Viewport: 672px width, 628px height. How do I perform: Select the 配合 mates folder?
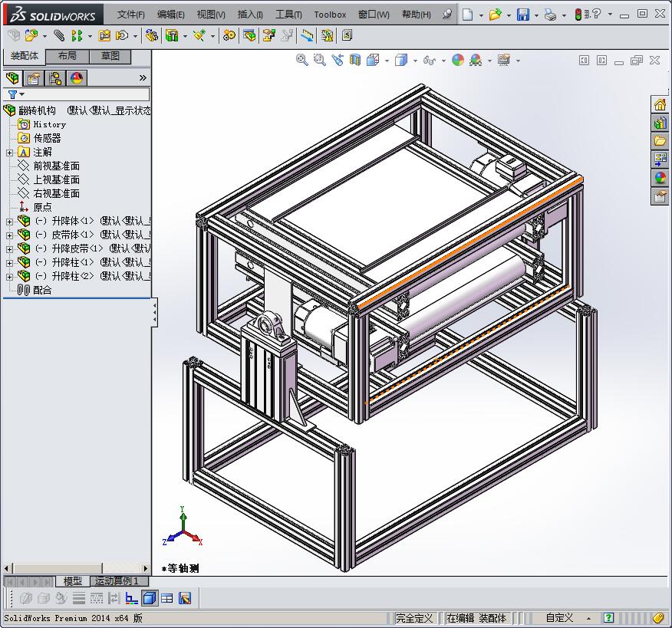click(42, 290)
